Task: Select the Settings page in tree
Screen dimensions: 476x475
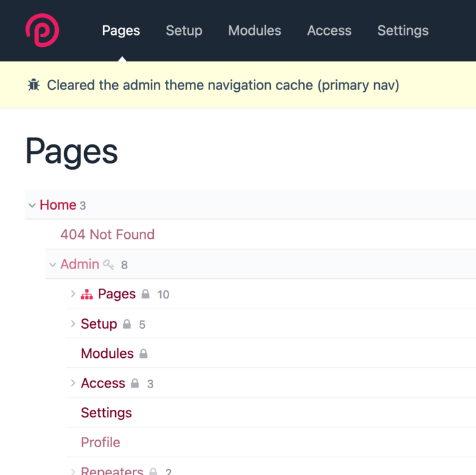Action: [x=106, y=413]
